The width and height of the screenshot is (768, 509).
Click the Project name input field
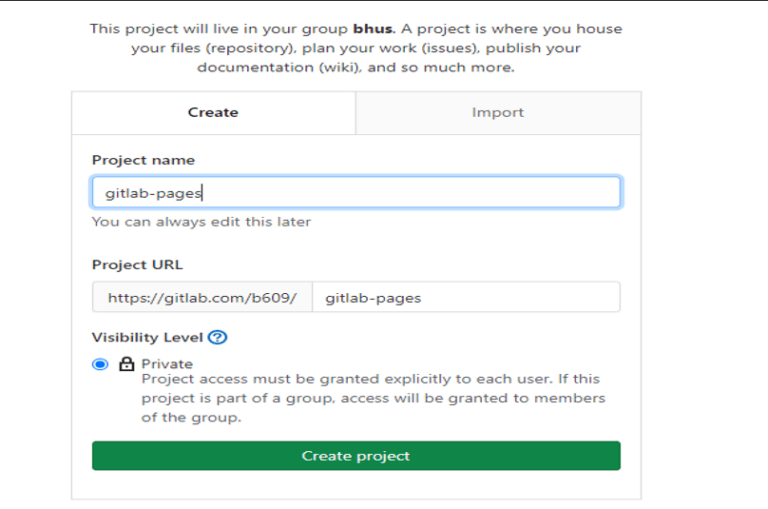(356, 193)
